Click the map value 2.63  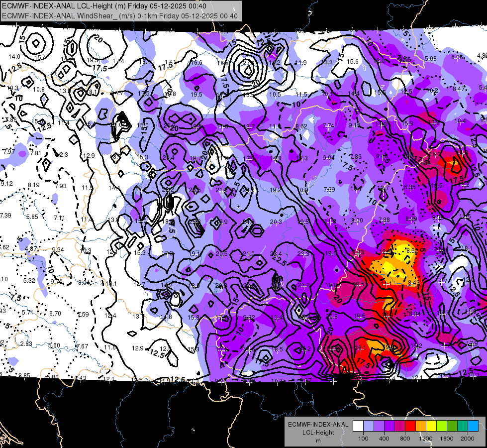(x=26, y=344)
